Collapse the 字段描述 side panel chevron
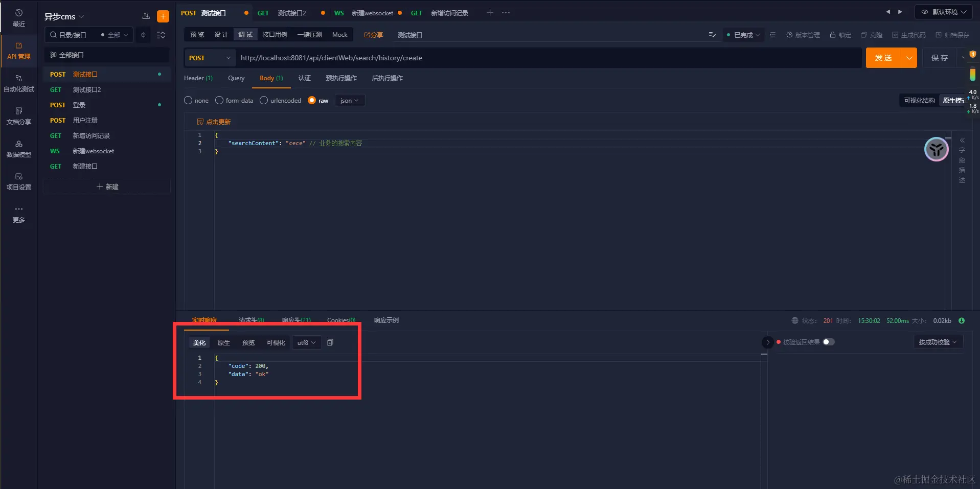Image resolution: width=980 pixels, height=489 pixels. click(x=962, y=140)
